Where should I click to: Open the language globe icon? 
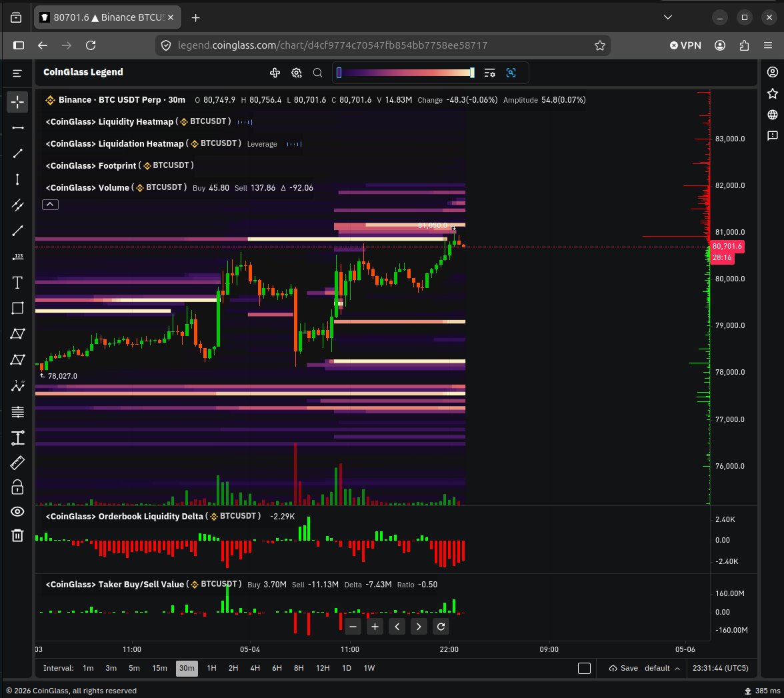click(x=773, y=115)
